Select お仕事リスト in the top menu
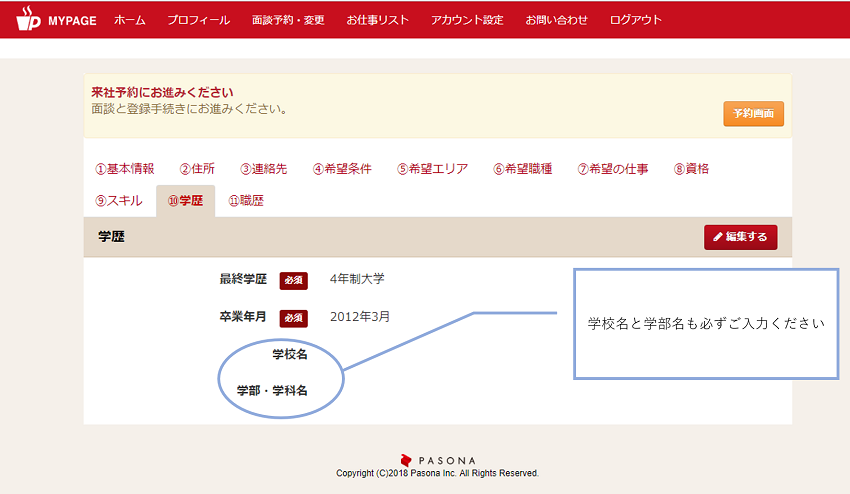Image resolution: width=850 pixels, height=494 pixels. 377,20
